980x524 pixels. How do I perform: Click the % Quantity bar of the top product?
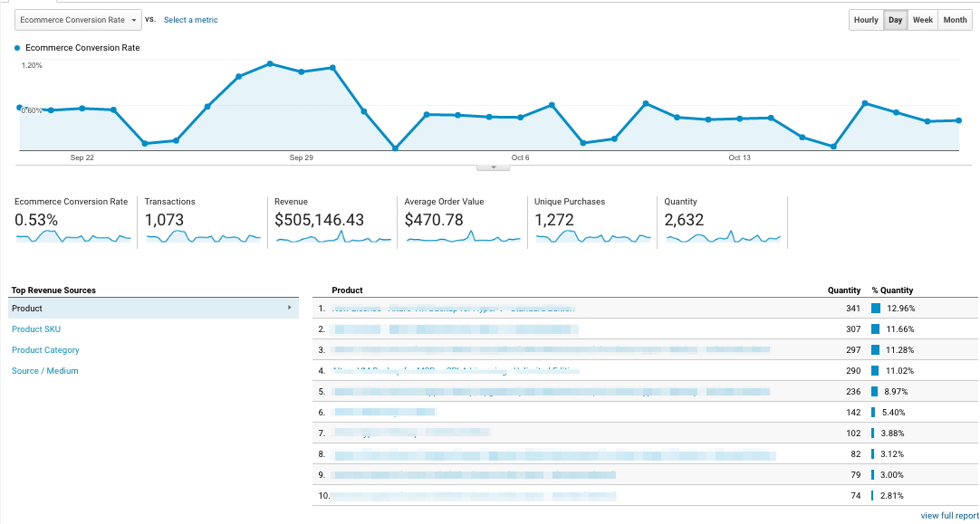877,308
